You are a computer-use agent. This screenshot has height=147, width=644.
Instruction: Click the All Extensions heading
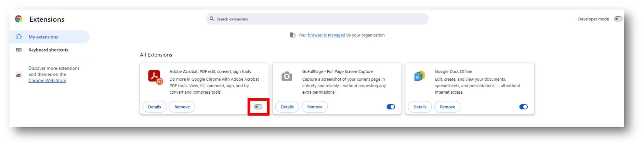coord(156,55)
